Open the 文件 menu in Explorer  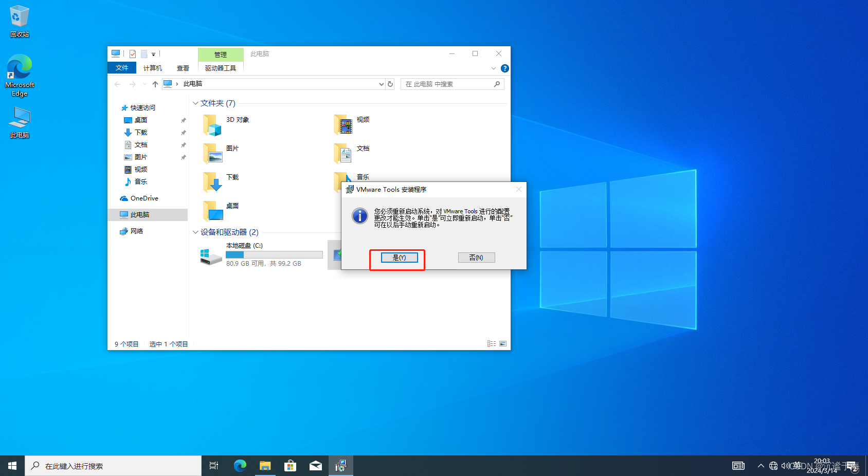pyautogui.click(x=121, y=67)
